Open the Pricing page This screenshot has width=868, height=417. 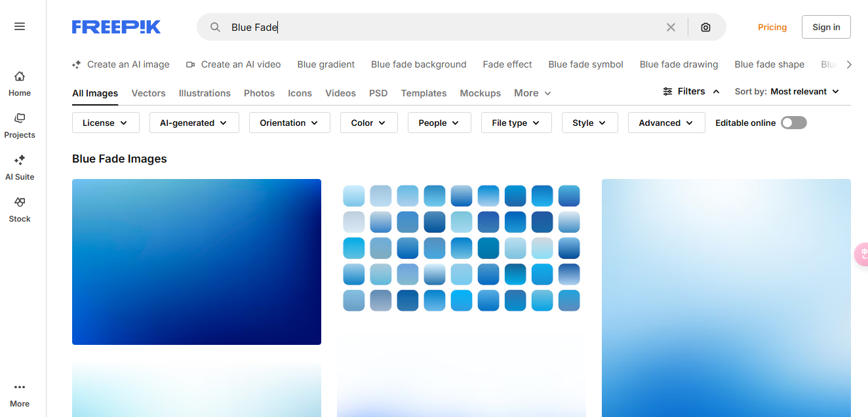(x=772, y=27)
